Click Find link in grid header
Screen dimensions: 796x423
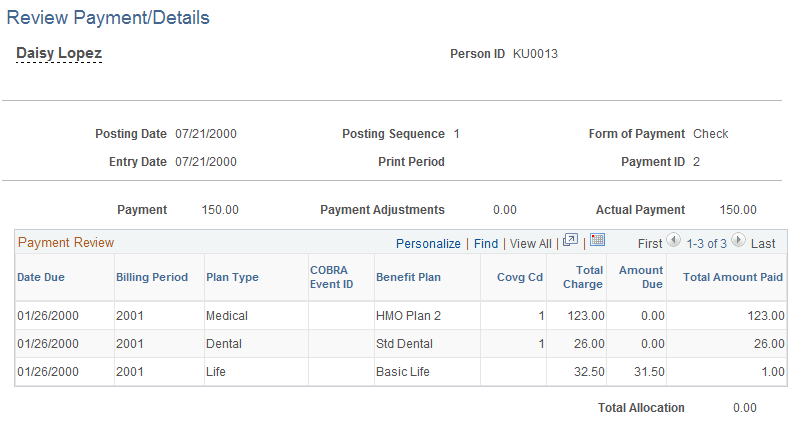coord(486,244)
